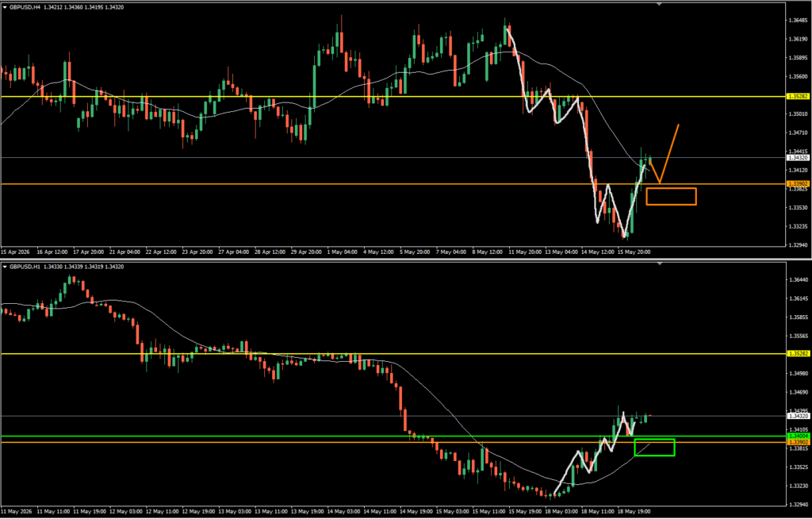Click the 15 Apr 2026 time axis label
This screenshot has width=812, height=519.
16,252
